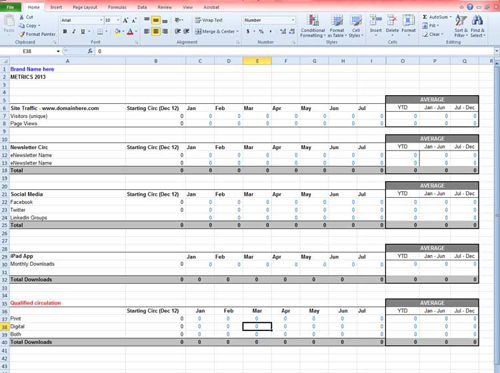Align text right
The width and height of the screenshot is (500, 373).
pos(165,31)
